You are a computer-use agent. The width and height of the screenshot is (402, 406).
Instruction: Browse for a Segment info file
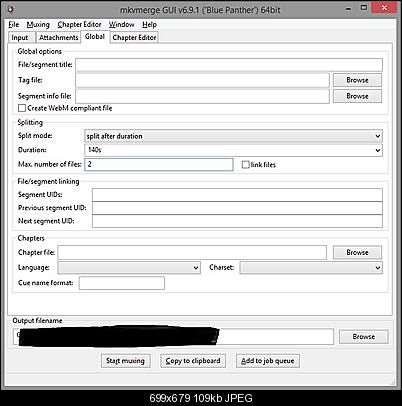(357, 96)
